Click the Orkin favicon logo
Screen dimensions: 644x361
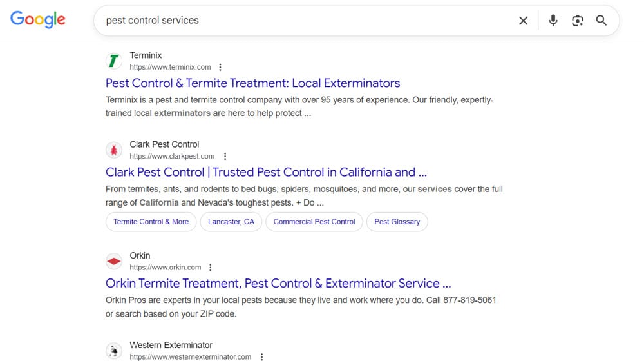[114, 261]
